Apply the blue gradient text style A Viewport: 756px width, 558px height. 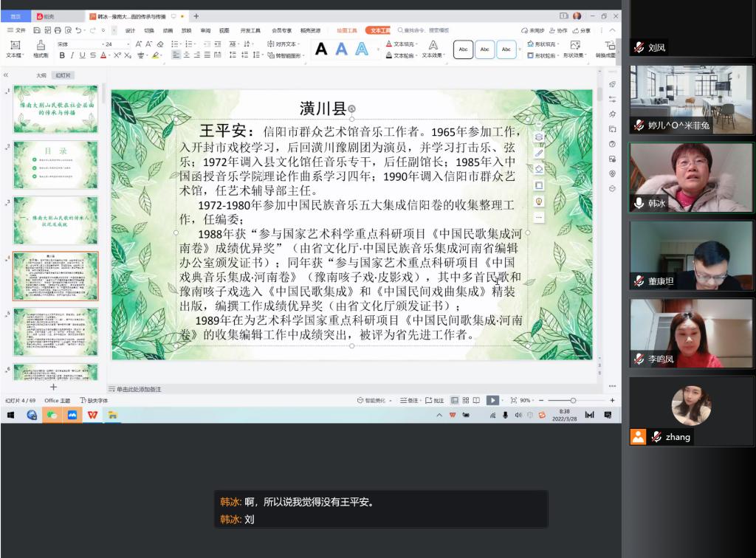pyautogui.click(x=341, y=49)
